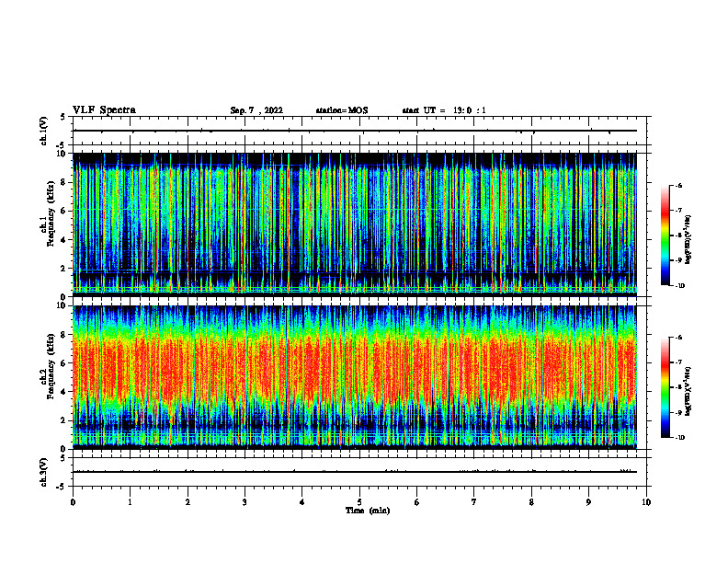This screenshot has width=728, height=563.
Task: Click time axis tick label 4
Action: 302,502
